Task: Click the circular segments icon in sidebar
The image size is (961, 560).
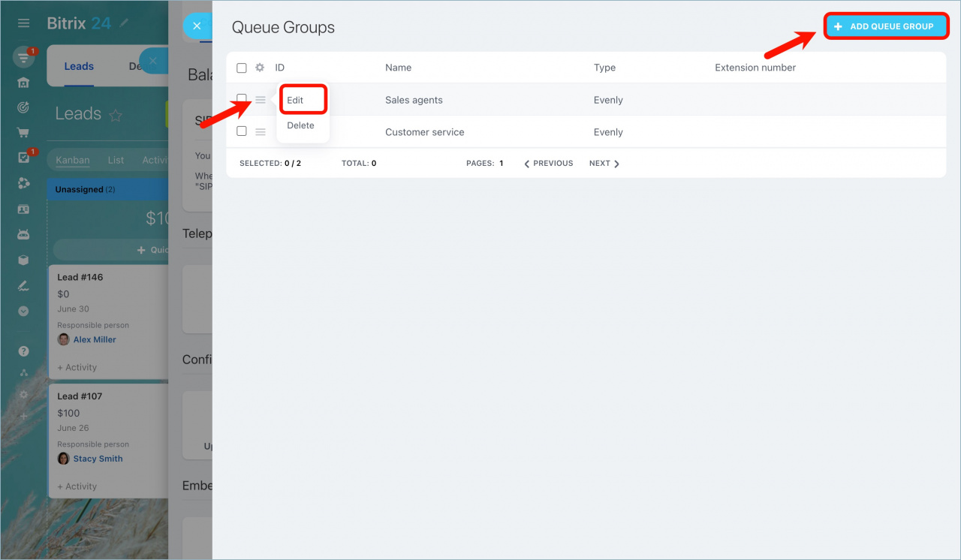Action: pyautogui.click(x=23, y=183)
